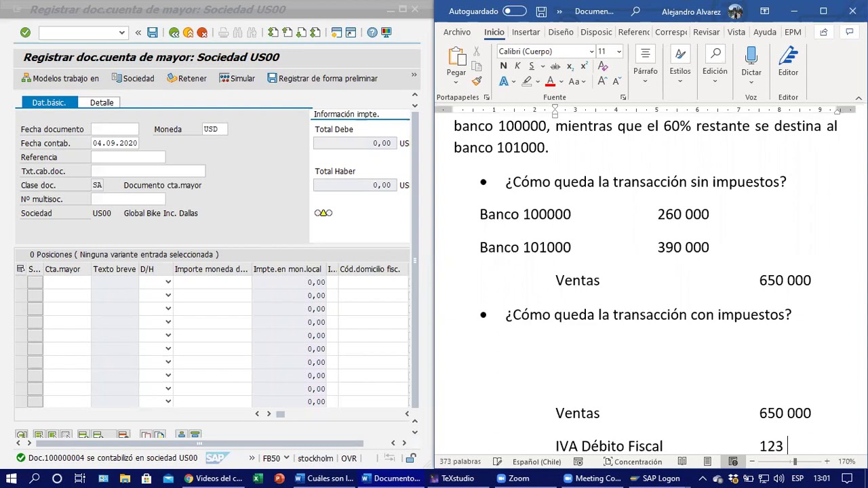Collapse the Word ribbon chevron
The image size is (868, 488).
859,98
